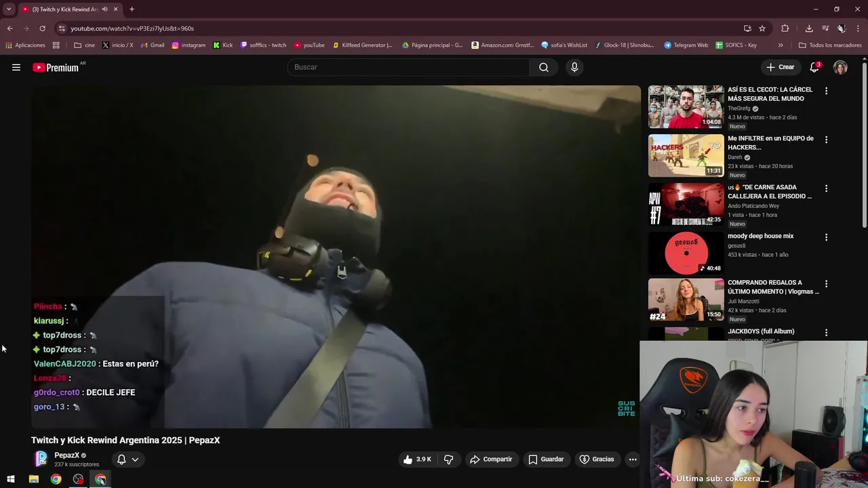Save video with Guardar button

click(546, 460)
